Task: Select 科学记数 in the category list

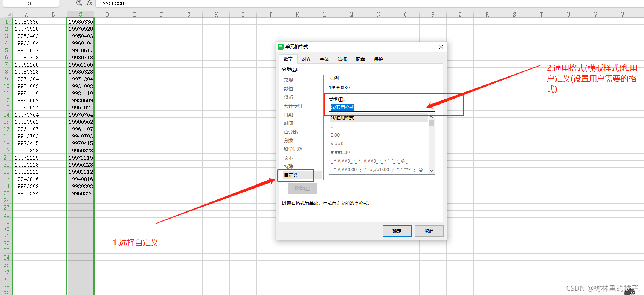Action: tap(302, 149)
